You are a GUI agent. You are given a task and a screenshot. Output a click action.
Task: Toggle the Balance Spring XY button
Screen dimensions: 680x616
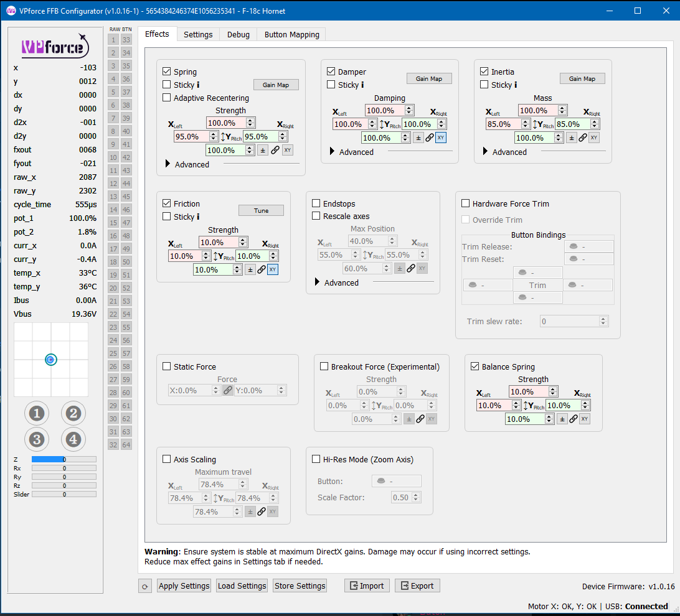click(585, 419)
